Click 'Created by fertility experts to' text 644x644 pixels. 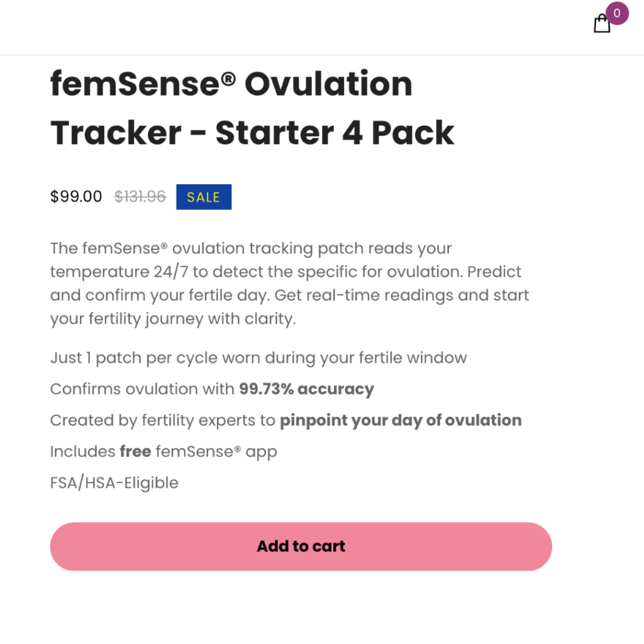coord(163,420)
